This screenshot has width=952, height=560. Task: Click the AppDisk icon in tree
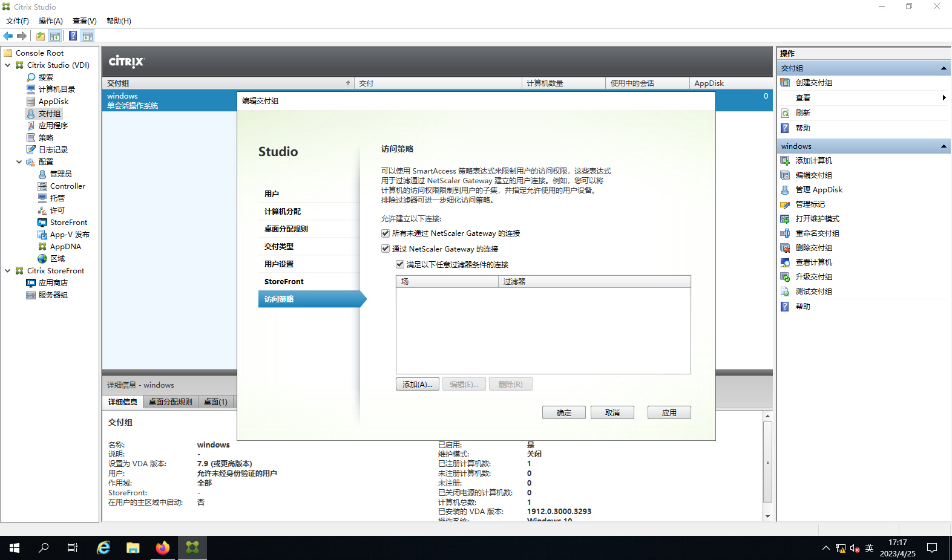pyautogui.click(x=31, y=102)
